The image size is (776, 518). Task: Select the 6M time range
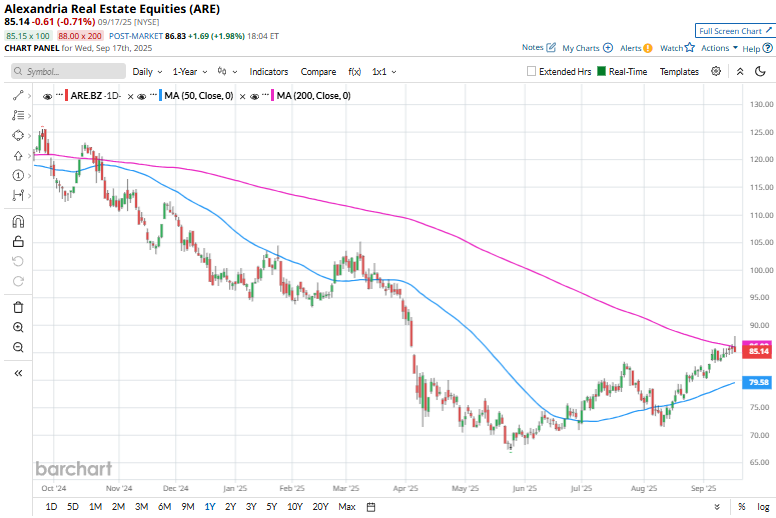coord(164,507)
